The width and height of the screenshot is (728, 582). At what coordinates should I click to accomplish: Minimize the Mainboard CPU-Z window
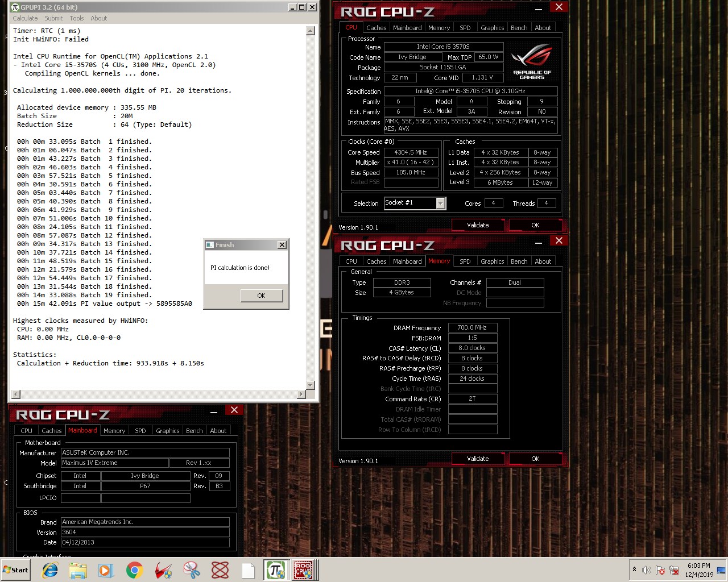click(x=214, y=411)
